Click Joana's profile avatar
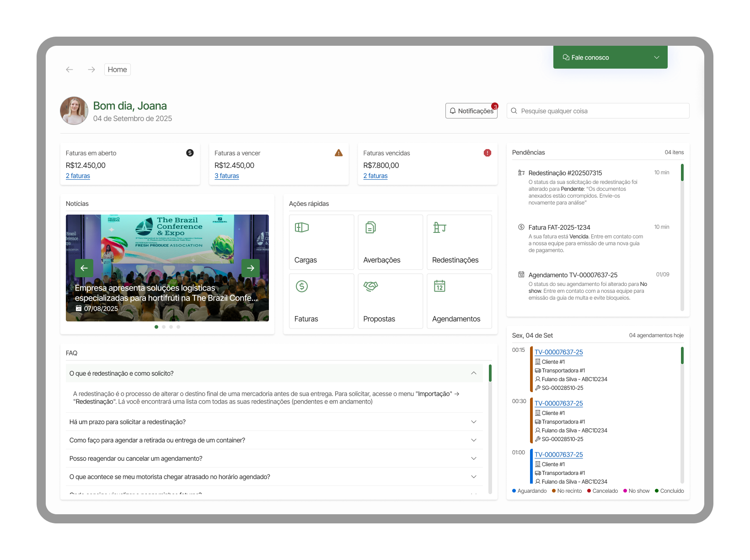The height and width of the screenshot is (560, 750). (74, 111)
